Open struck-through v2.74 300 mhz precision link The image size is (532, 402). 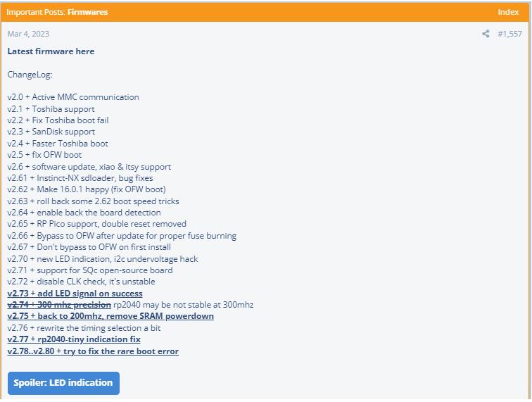point(59,305)
